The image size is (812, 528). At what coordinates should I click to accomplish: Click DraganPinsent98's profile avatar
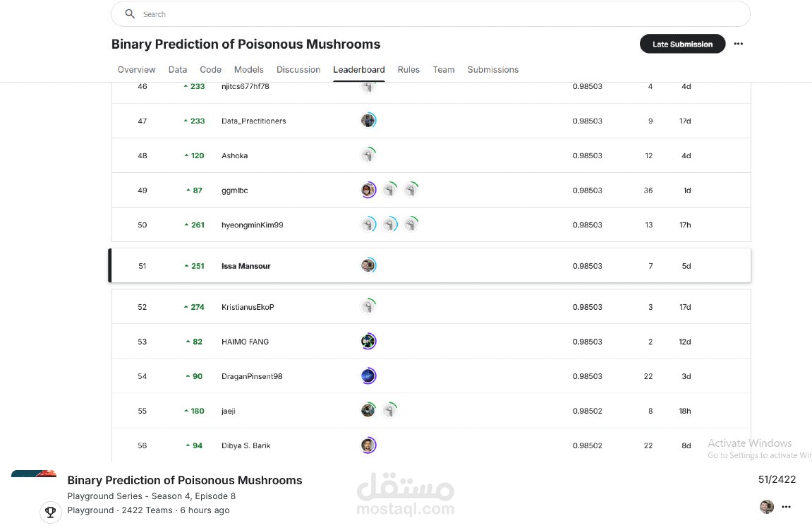coord(368,376)
